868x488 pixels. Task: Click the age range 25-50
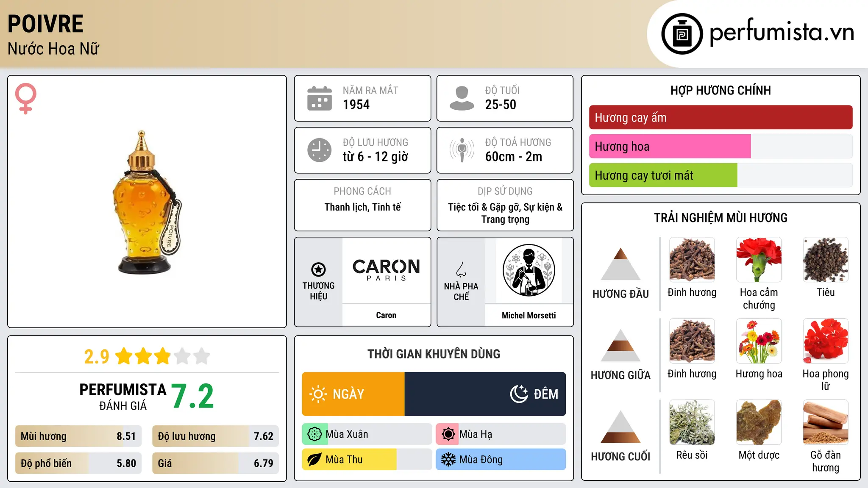501,105
